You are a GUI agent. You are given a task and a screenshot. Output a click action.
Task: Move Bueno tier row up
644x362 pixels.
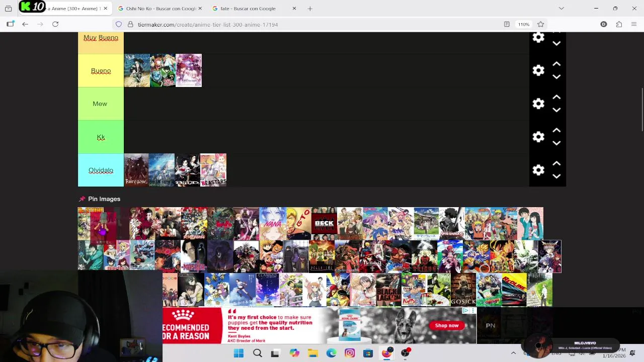tap(556, 64)
